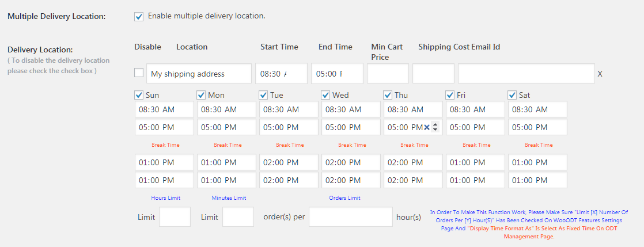
Task: Focus the Minutes Limit input field
Action: (x=238, y=217)
